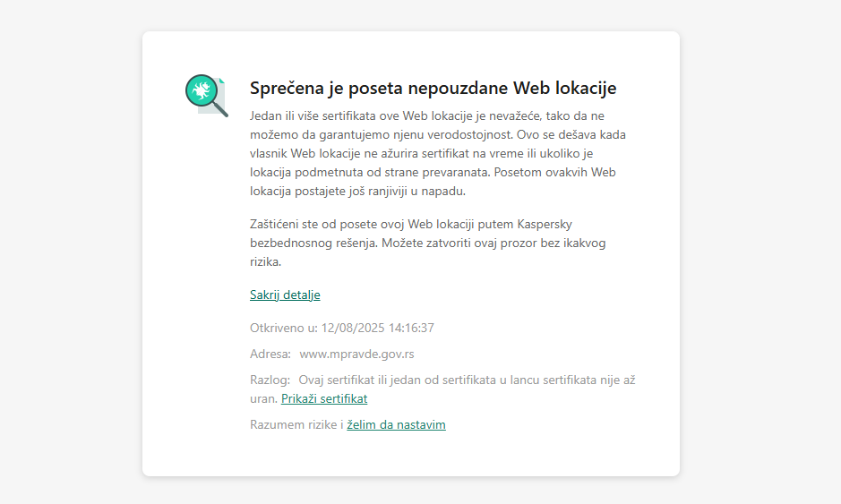Click the Otkriveno u label
This screenshot has width=841, height=504.
click(281, 328)
